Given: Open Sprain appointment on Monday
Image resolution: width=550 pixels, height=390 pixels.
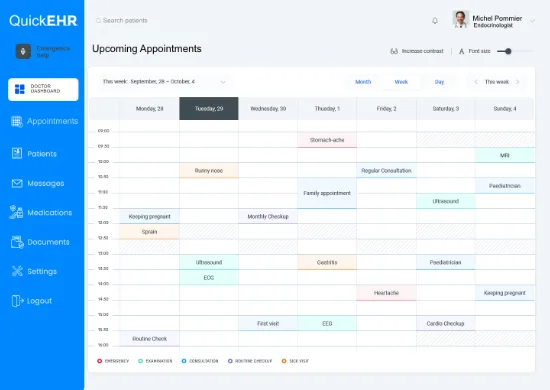Looking at the screenshot, I should (x=149, y=232).
